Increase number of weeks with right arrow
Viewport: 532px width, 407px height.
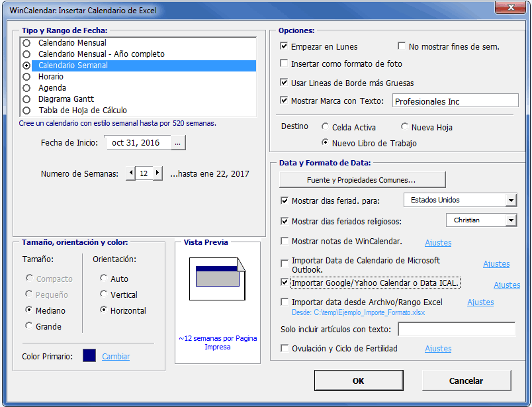tap(157, 173)
